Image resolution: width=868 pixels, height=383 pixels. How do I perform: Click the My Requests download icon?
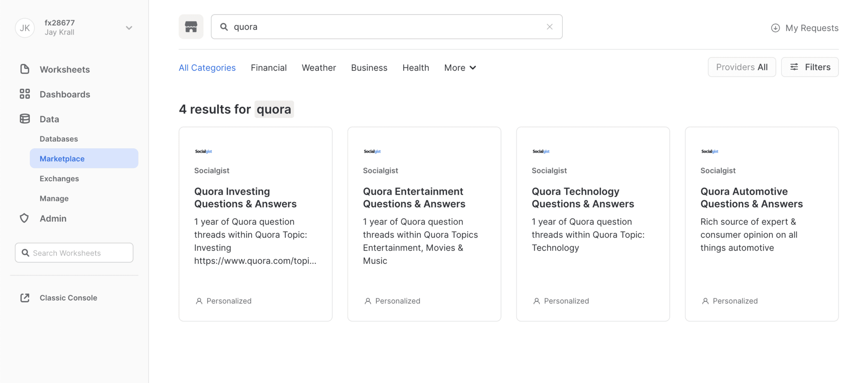[x=775, y=28]
